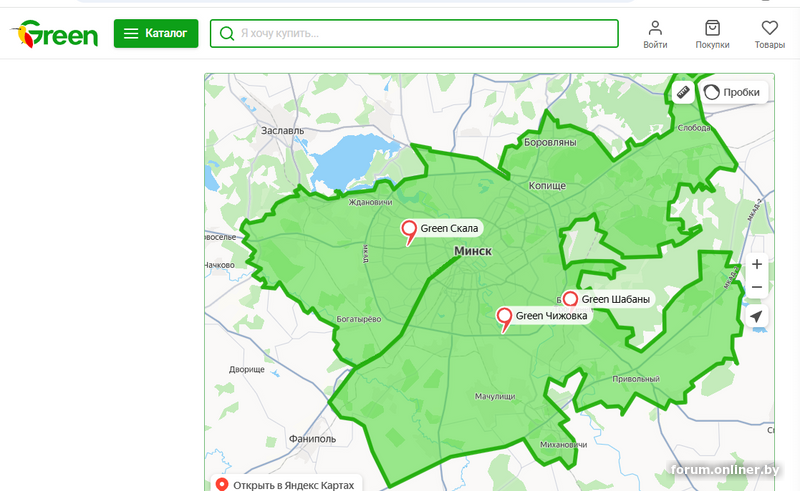Click the search magnifier icon
Viewport: 800px width, 491px height.
227,34
